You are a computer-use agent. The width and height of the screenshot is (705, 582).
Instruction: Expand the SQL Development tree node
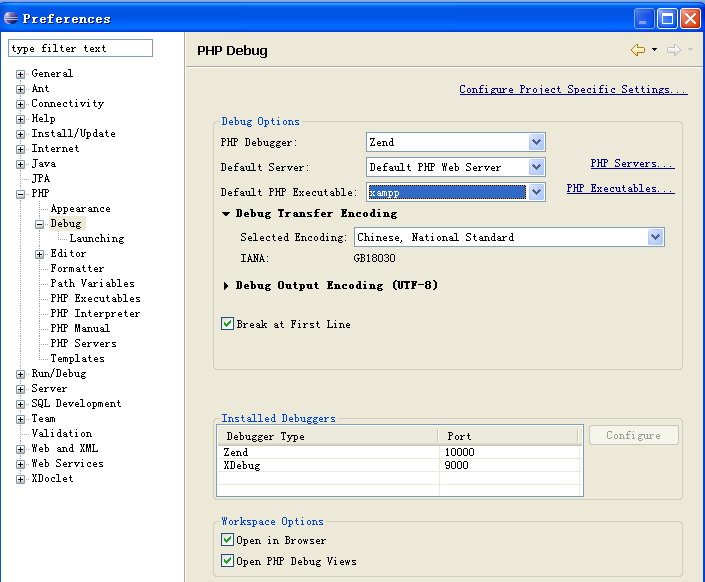(20, 404)
